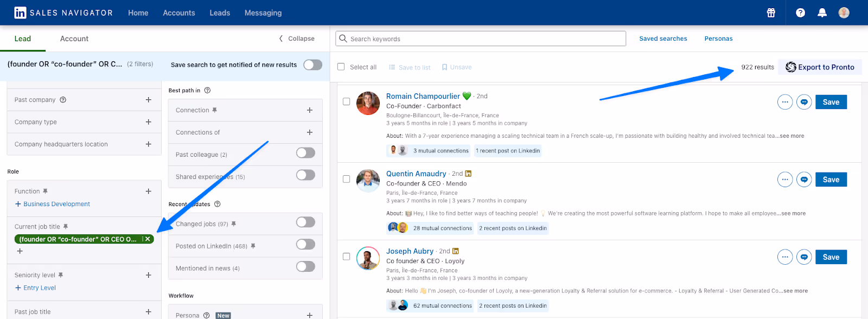
Task: Open Personas link
Action: tap(718, 39)
